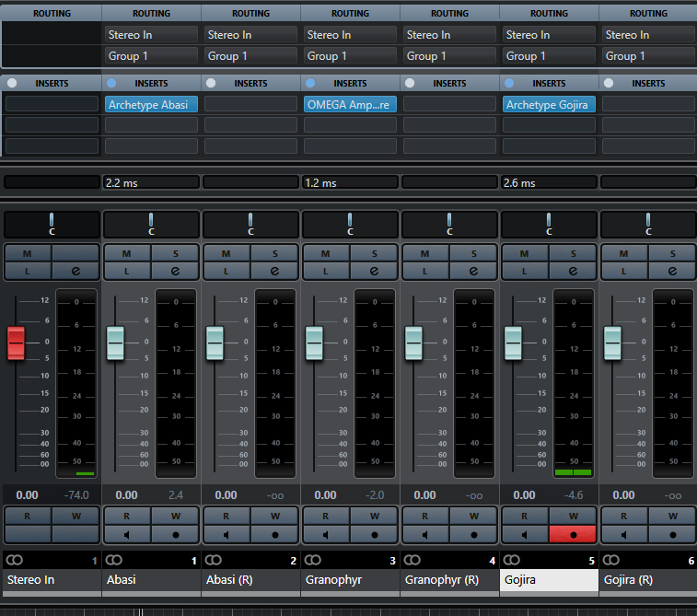Viewport: 697px width, 616px height.
Task: Open edit settings for Abasi (R) channel
Action: pos(274,271)
